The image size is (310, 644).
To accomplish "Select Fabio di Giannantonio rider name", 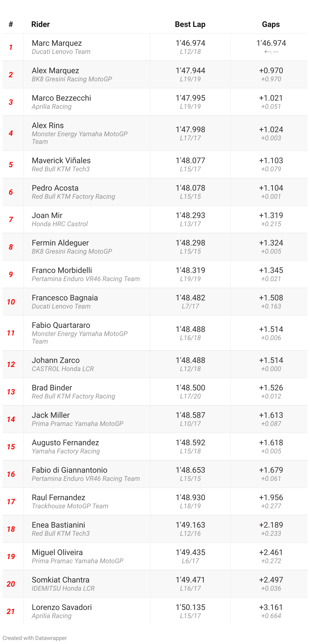I will pyautogui.click(x=69, y=470).
